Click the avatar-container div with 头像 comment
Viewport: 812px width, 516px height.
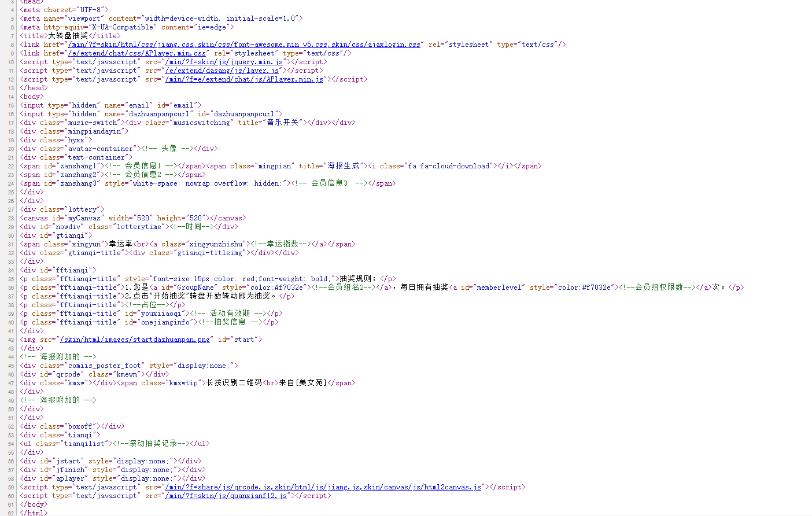119,149
